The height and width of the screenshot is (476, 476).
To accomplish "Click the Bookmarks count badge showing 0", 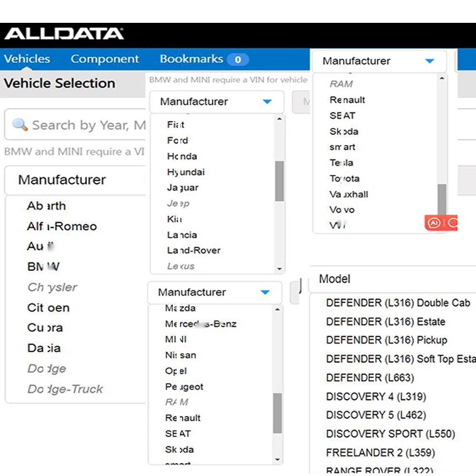I will [238, 59].
